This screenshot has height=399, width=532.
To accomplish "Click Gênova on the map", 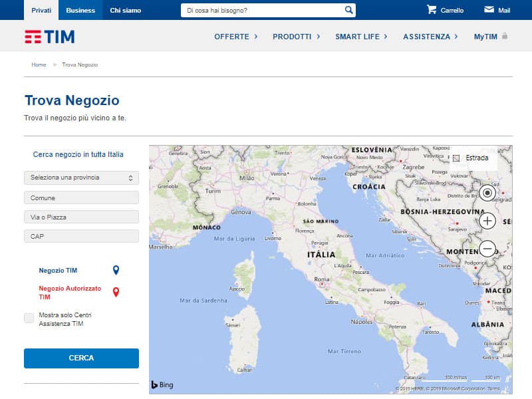I will click(241, 212).
